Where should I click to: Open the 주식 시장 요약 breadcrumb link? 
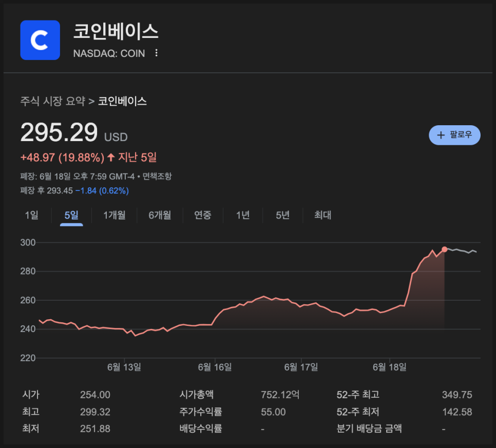[x=53, y=101]
